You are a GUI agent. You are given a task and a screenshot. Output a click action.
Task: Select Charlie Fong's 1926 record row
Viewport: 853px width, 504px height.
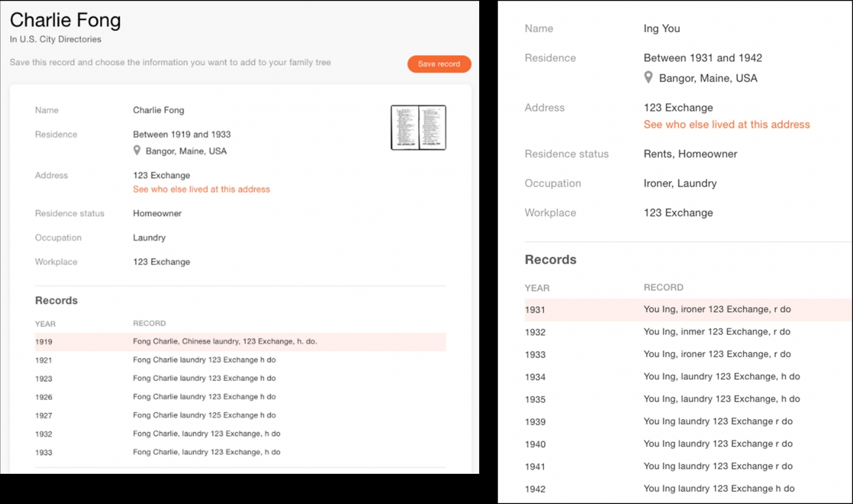point(240,397)
